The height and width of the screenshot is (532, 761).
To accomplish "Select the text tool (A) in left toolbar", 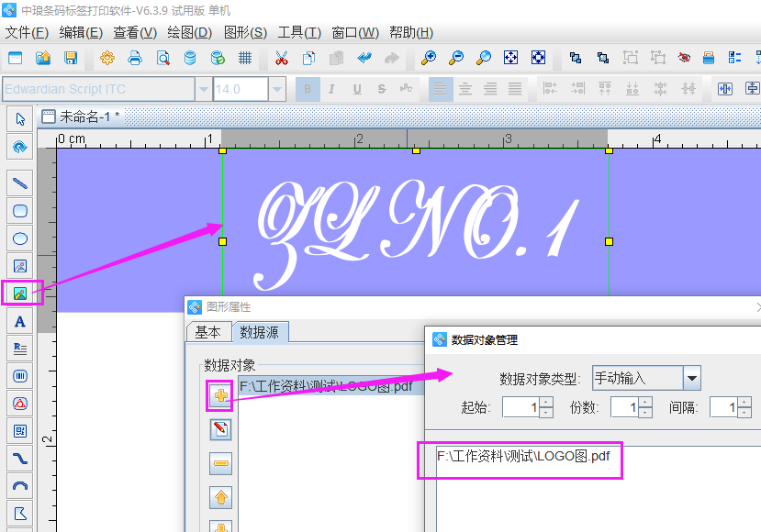I will (x=18, y=321).
